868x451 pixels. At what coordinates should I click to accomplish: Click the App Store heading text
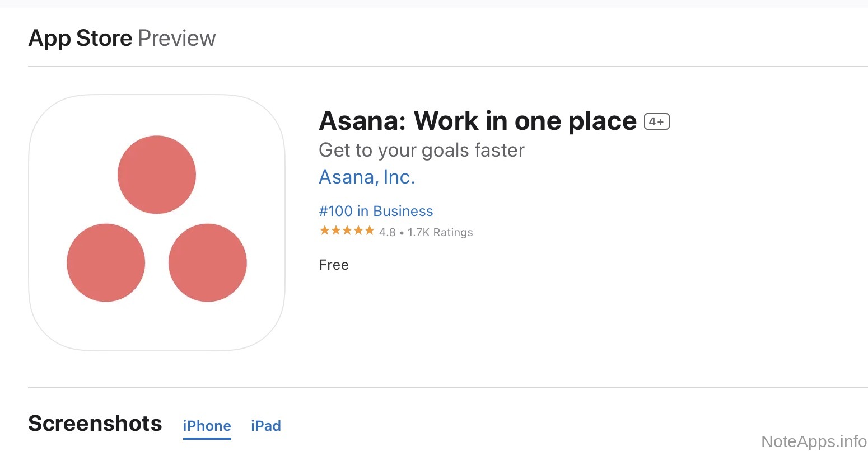point(80,38)
